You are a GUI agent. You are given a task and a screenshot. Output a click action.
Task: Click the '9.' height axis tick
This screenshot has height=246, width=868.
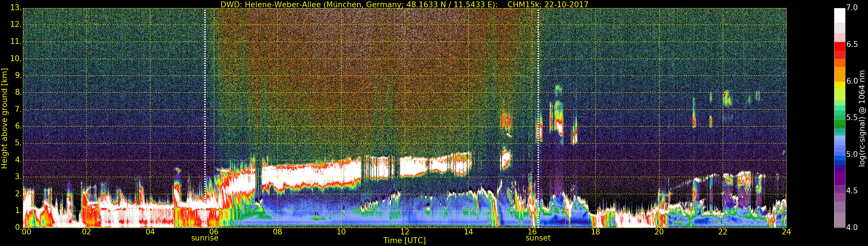18,75
